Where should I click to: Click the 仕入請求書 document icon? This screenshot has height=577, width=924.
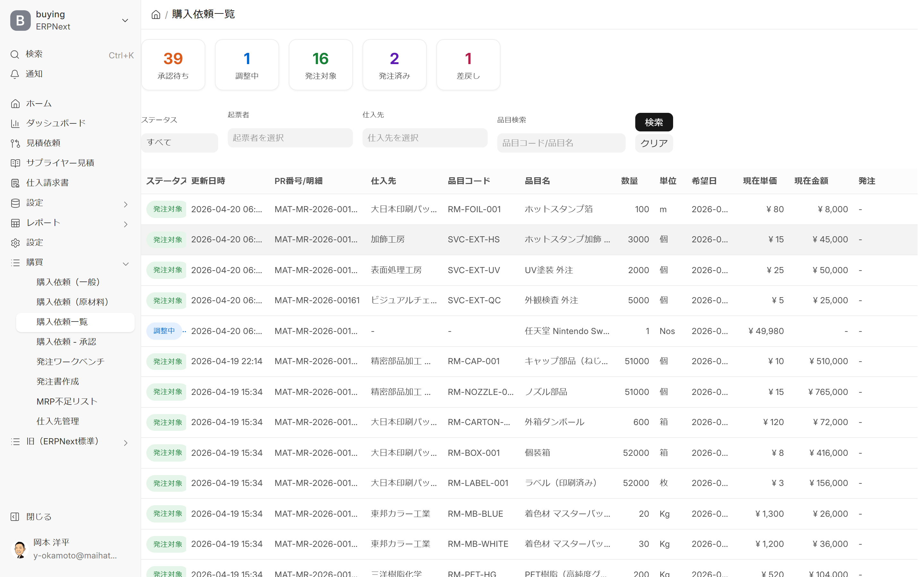(x=15, y=183)
